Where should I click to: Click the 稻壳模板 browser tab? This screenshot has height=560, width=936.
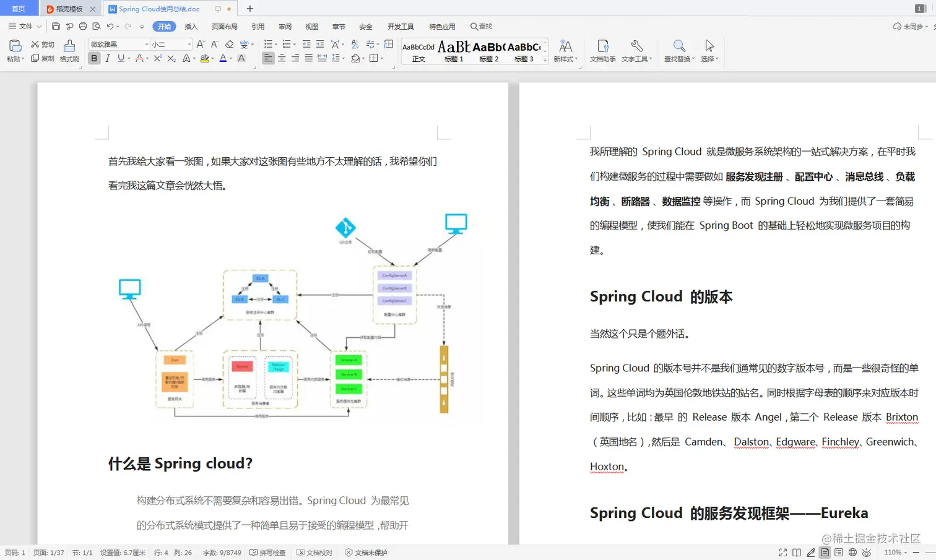tap(69, 9)
